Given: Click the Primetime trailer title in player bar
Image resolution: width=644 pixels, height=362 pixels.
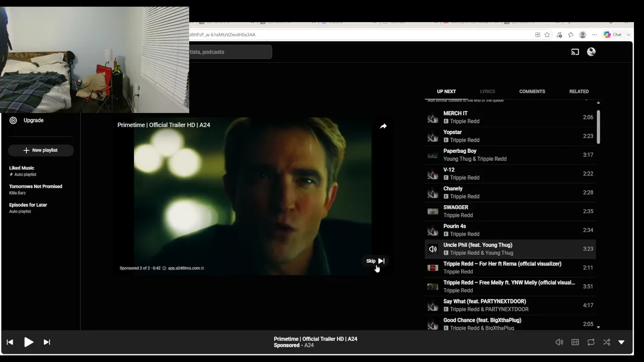Looking at the screenshot, I should pos(315,339).
